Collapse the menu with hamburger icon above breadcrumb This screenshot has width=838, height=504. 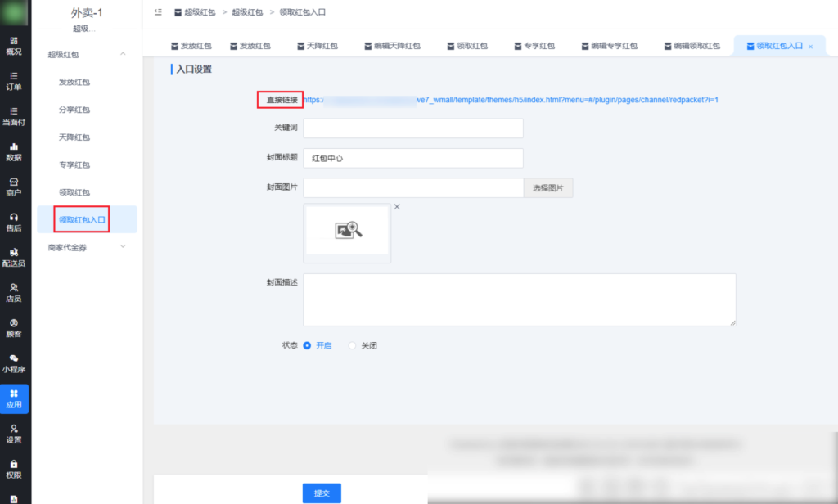(160, 12)
